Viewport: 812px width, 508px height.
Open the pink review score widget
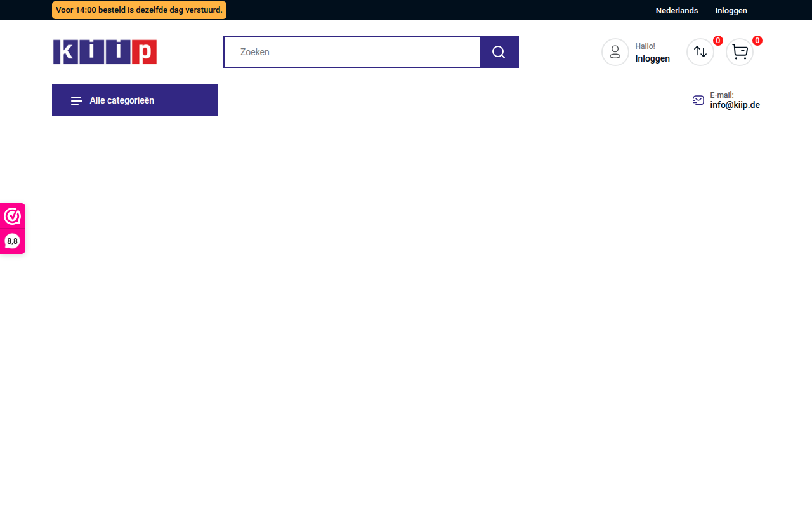tap(13, 229)
